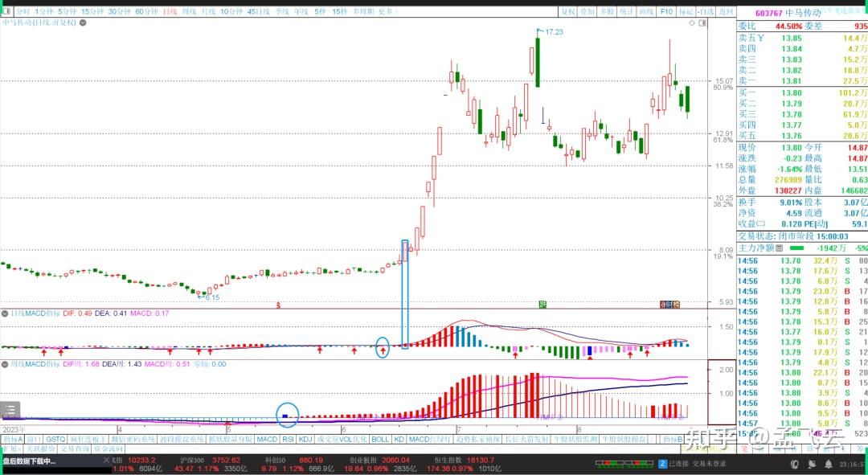Open the dropdown arrow after 中马传动(日线,前复权)
The image size is (868, 475).
pyautogui.click(x=83, y=23)
